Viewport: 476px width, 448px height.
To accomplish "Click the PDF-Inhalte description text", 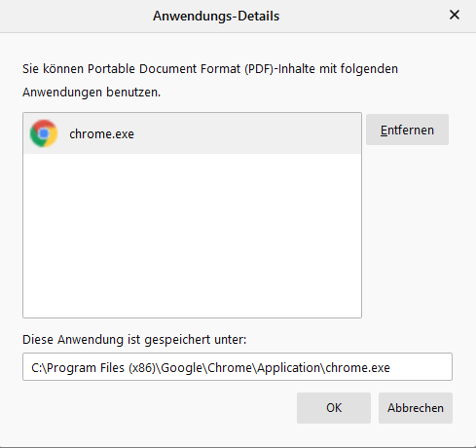I will coord(210,80).
